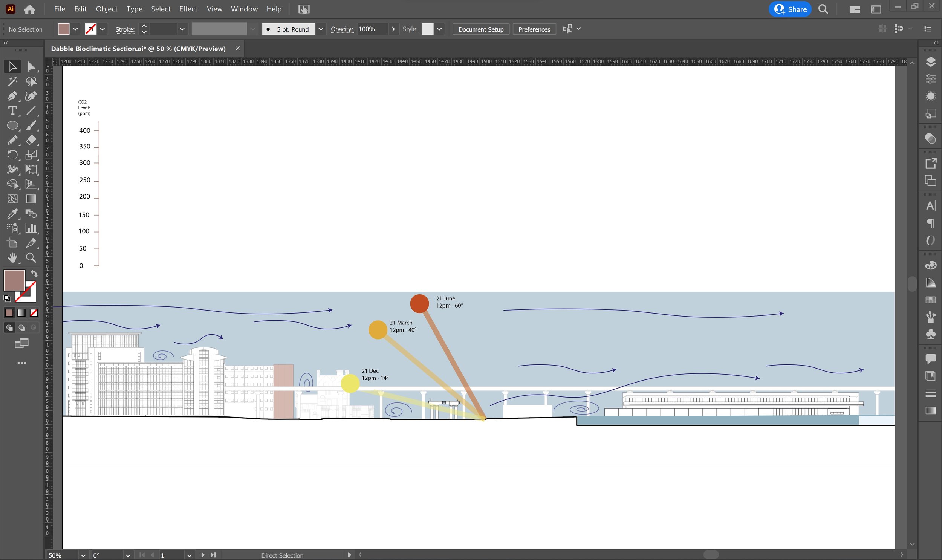Open the stroke weight dropdown
The image size is (942, 560).
point(182,29)
